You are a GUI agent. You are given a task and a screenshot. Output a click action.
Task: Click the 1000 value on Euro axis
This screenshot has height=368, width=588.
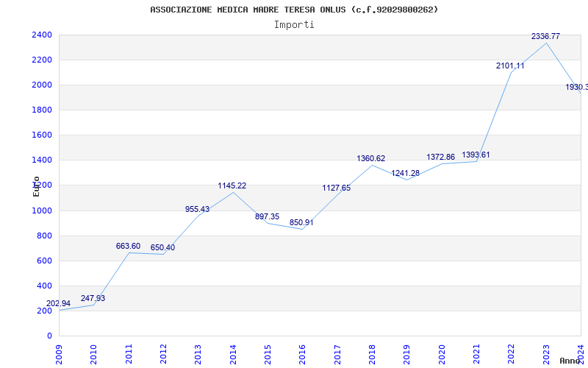[x=42, y=210]
